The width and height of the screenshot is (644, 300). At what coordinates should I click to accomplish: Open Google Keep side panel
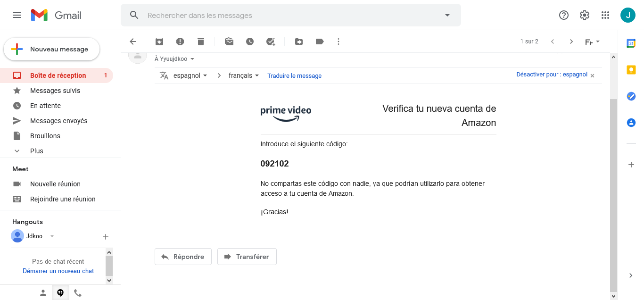pyautogui.click(x=631, y=70)
